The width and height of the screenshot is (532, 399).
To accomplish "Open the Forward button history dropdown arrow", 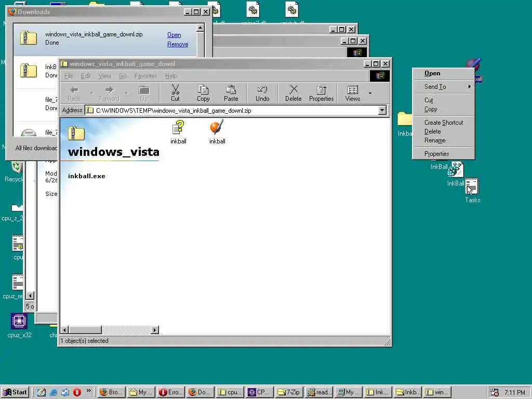I will click(x=127, y=93).
